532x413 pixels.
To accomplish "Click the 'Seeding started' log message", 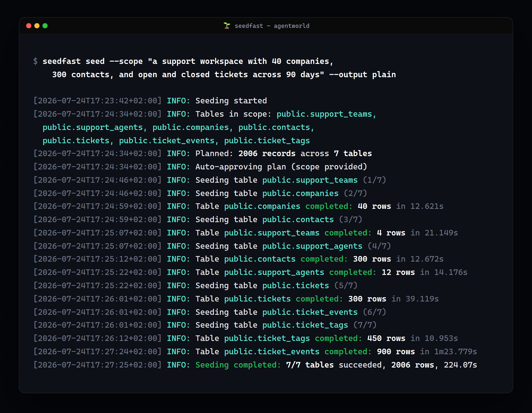I will pos(231,101).
